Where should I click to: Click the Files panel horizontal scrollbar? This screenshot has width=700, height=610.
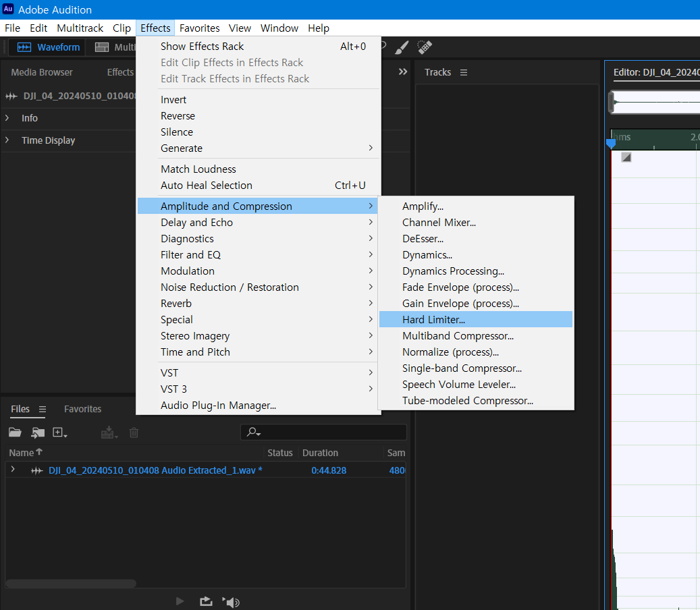71,583
